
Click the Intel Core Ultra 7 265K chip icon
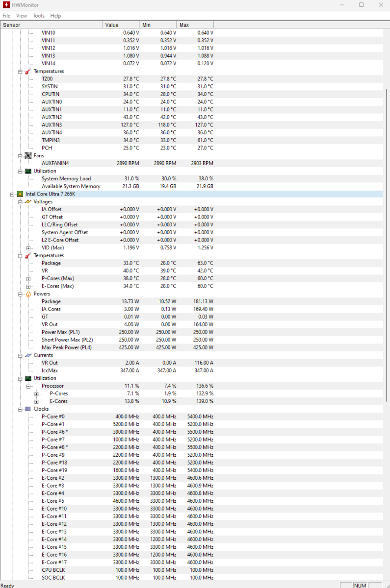click(20, 194)
